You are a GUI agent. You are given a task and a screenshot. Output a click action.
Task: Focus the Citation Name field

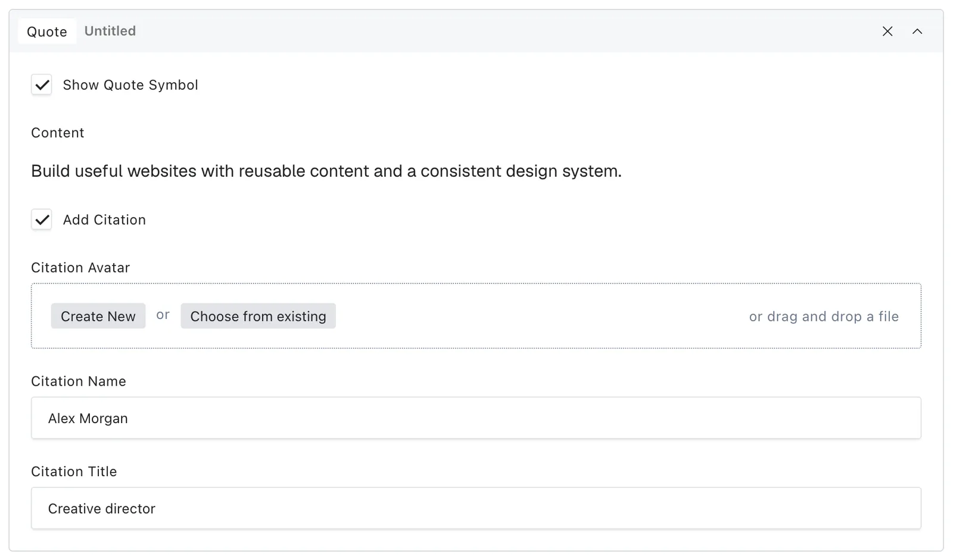[476, 418]
